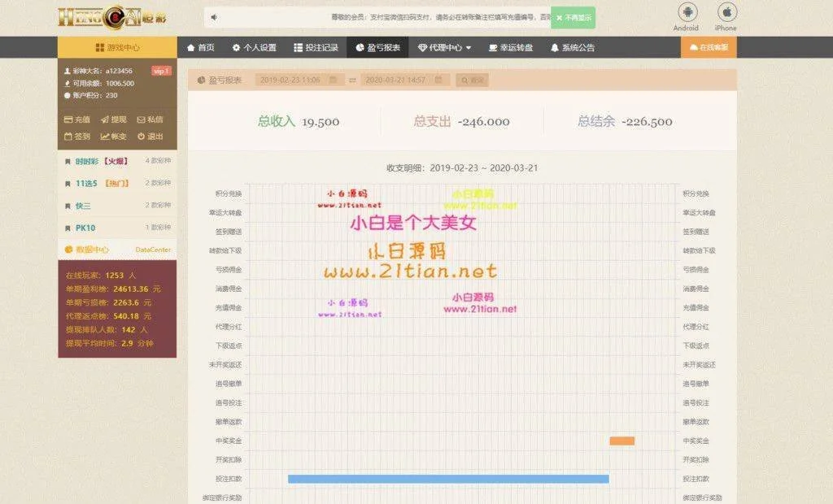Click 退出 to log out
The height and width of the screenshot is (504, 833).
[150, 137]
